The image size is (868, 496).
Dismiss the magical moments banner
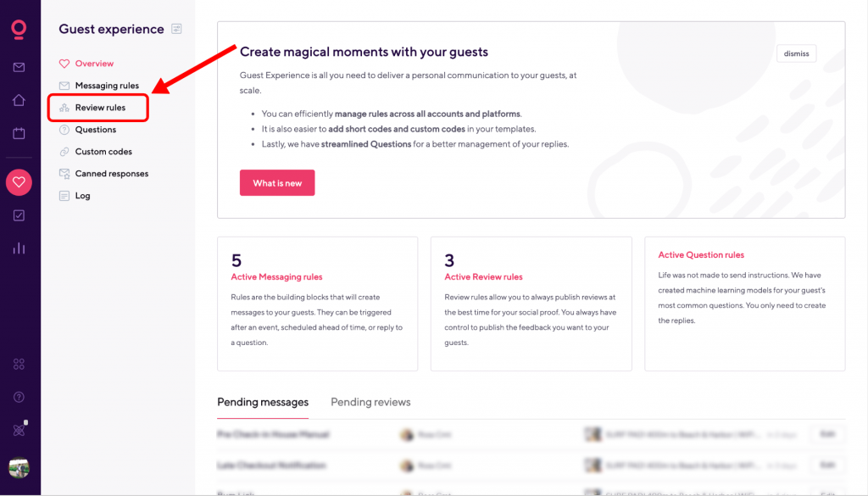coord(796,53)
